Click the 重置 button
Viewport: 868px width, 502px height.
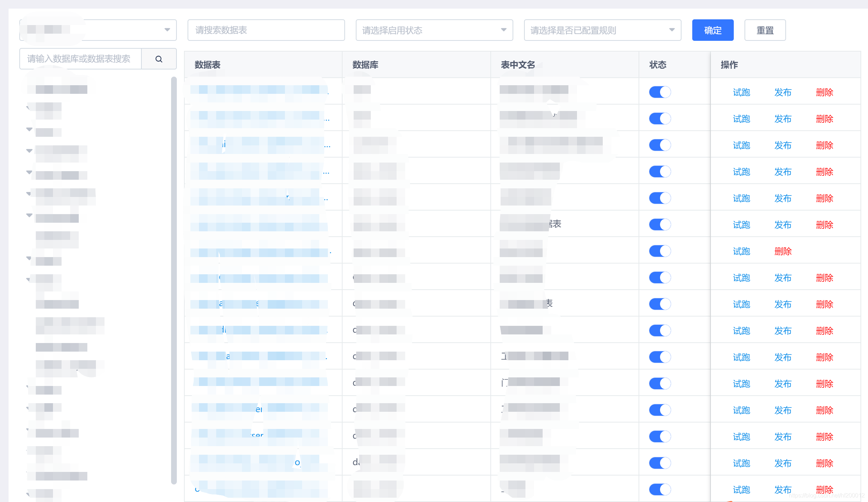(x=765, y=30)
